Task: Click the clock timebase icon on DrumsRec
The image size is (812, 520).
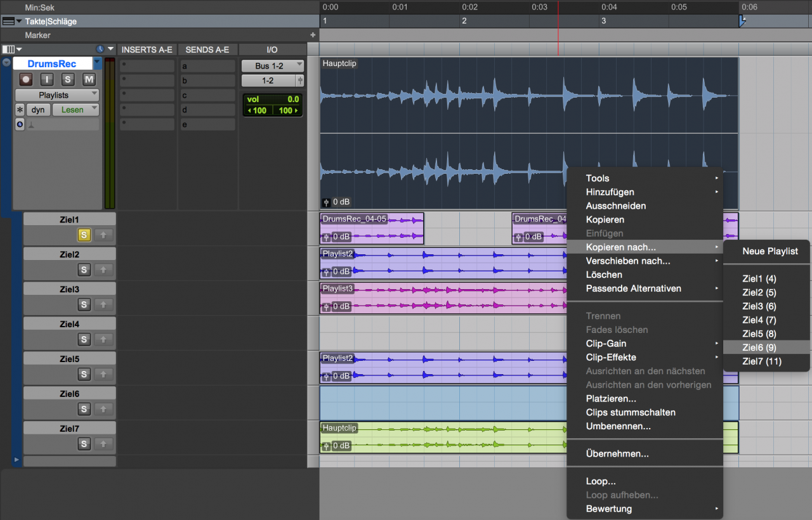Action: (20, 124)
